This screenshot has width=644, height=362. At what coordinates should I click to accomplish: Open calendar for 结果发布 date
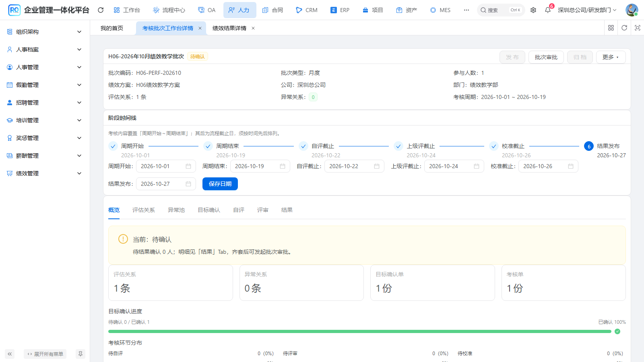(x=188, y=184)
